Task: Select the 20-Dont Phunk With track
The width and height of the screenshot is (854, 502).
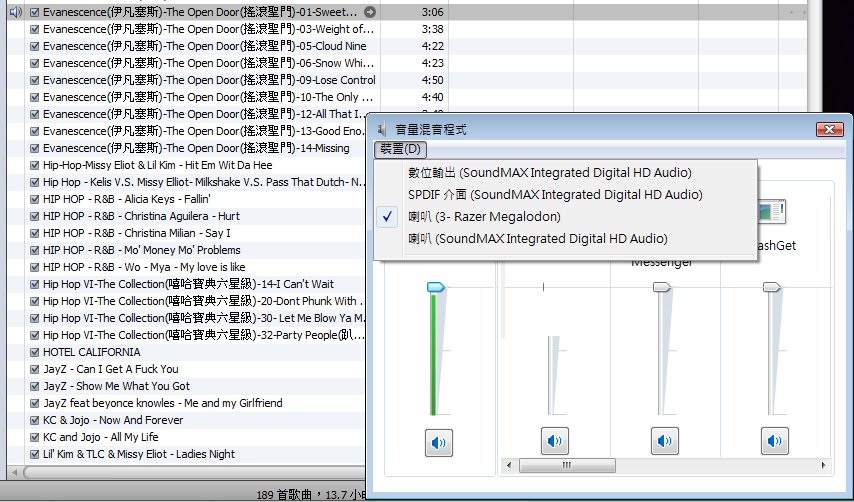Action: tap(203, 301)
